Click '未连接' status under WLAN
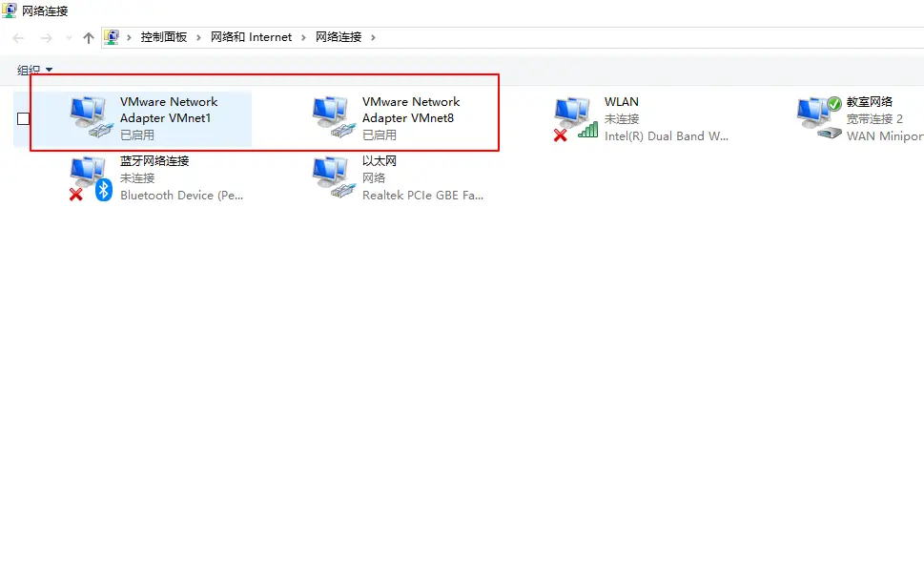This screenshot has height=581, width=924. coord(621,119)
